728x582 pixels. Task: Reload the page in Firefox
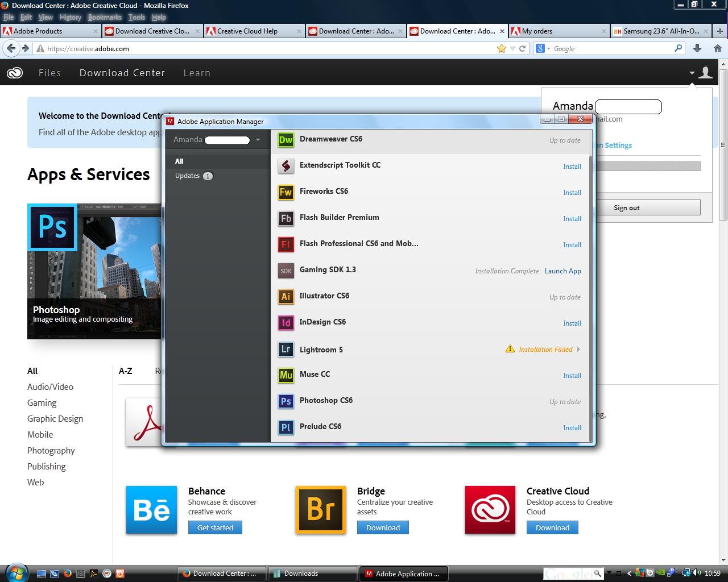tap(522, 49)
